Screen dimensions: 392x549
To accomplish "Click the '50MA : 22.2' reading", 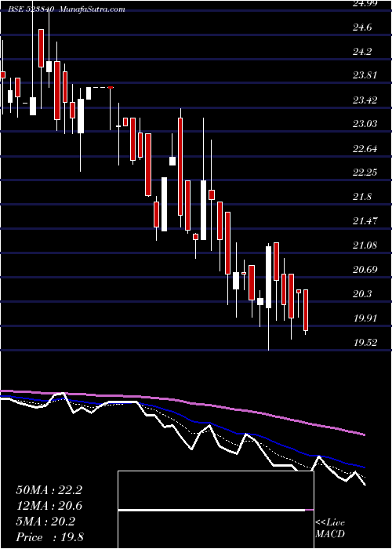I will click(x=49, y=490).
